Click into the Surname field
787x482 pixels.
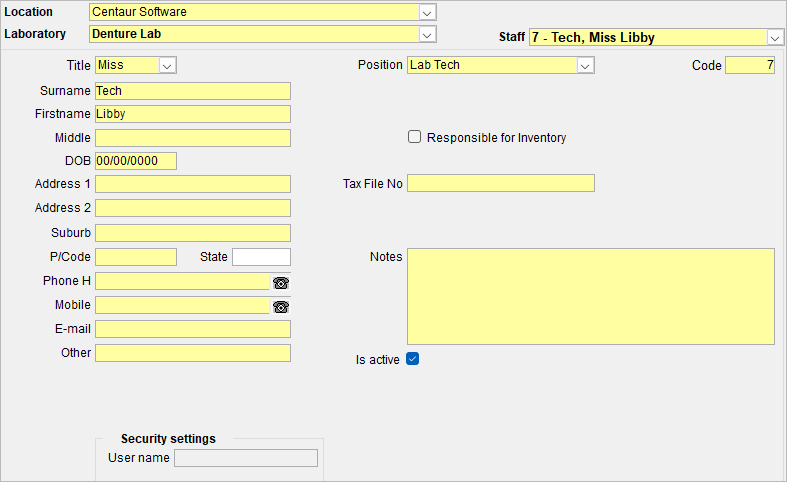tap(193, 91)
